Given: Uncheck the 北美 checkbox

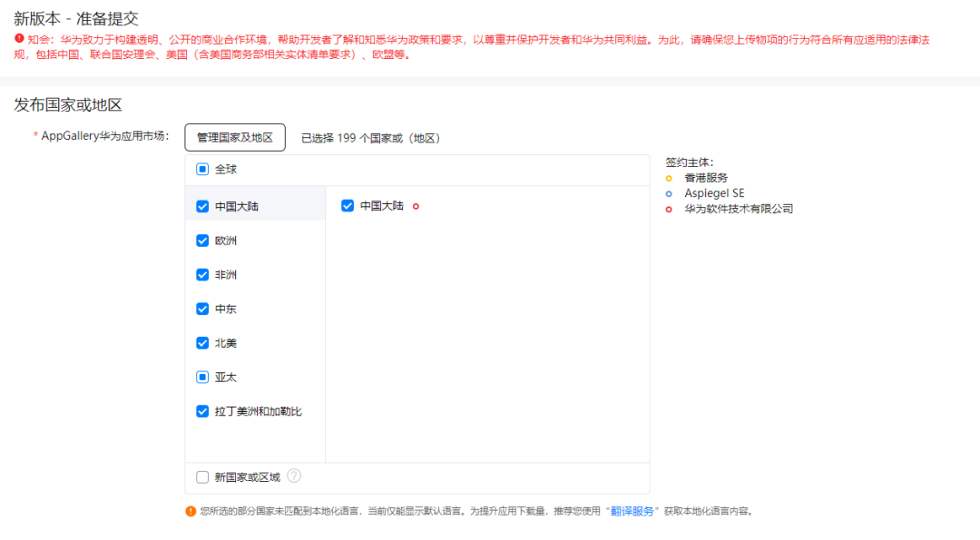Looking at the screenshot, I should point(202,343).
